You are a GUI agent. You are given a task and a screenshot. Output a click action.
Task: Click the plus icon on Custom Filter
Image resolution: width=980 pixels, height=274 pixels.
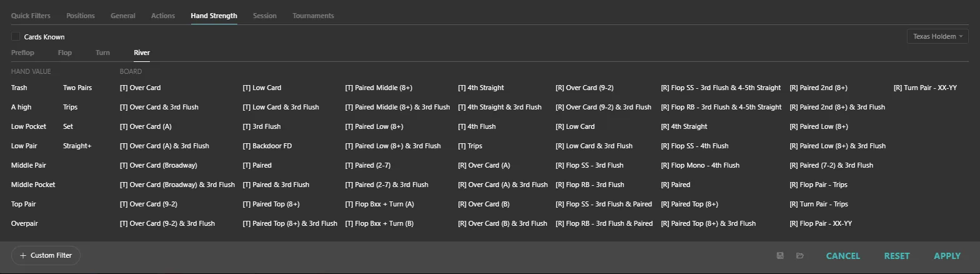tap(23, 255)
